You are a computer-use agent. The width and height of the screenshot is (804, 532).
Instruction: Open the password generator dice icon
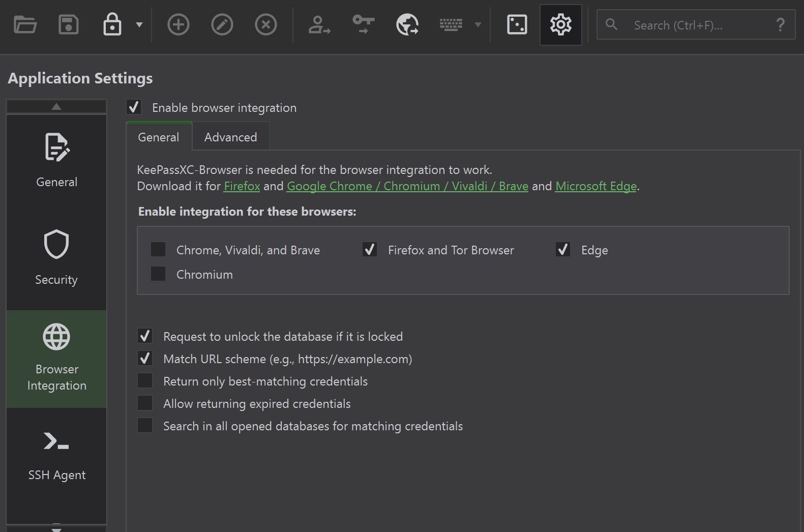[x=517, y=24]
